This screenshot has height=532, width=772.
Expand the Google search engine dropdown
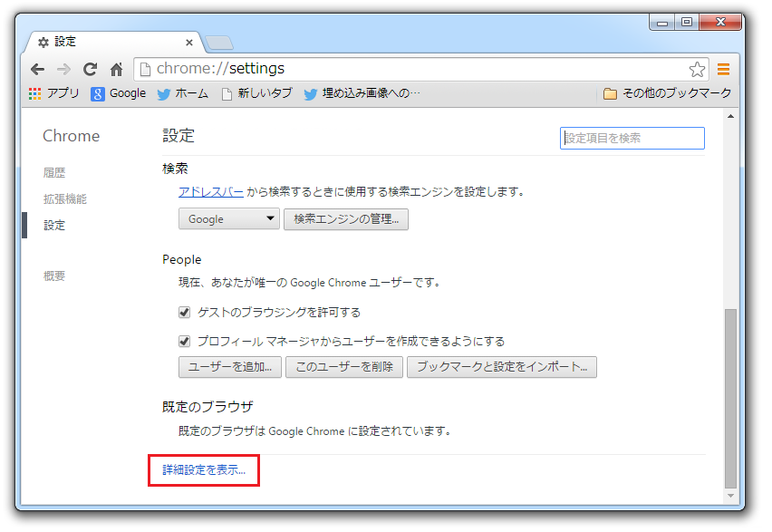229,219
